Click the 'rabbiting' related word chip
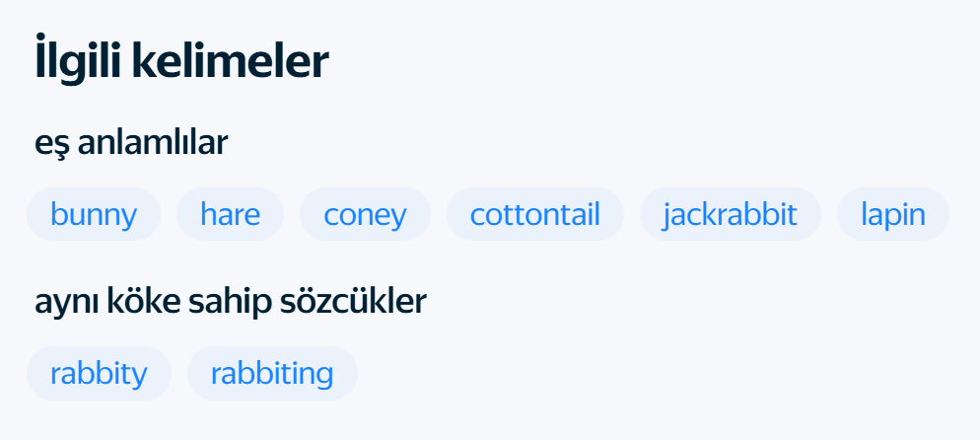The height and width of the screenshot is (440, 980). pyautogui.click(x=272, y=373)
